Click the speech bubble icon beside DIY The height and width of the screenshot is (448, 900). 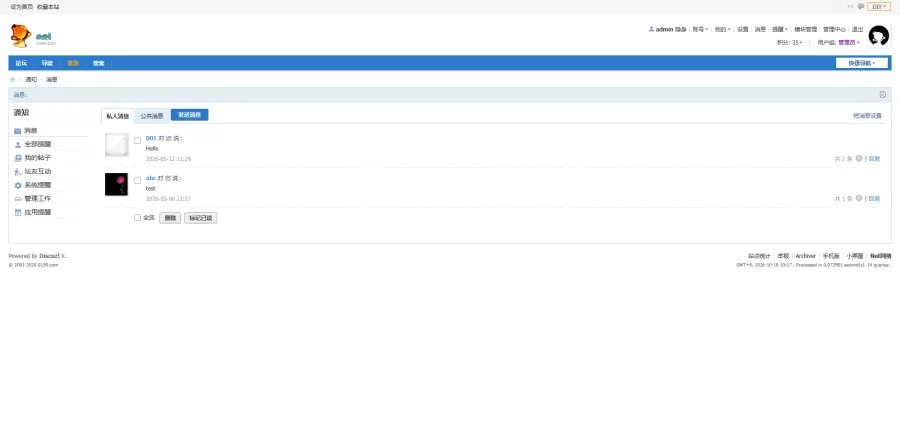[x=860, y=6]
